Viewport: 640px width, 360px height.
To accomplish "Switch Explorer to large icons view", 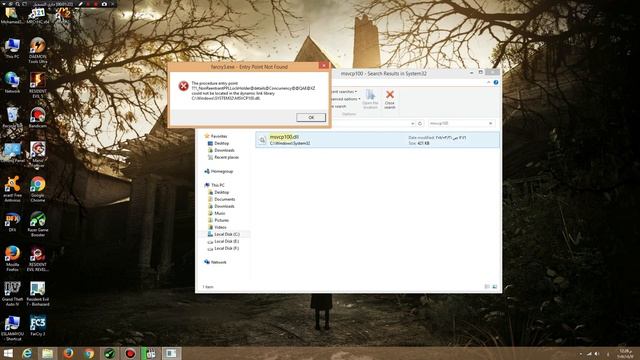I will pyautogui.click(x=494, y=287).
